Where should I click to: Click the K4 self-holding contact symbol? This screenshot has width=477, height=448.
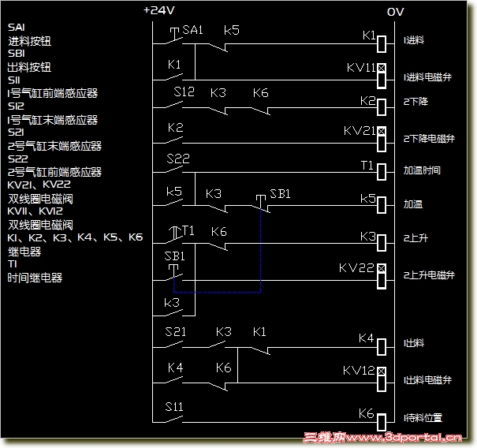coord(174,380)
